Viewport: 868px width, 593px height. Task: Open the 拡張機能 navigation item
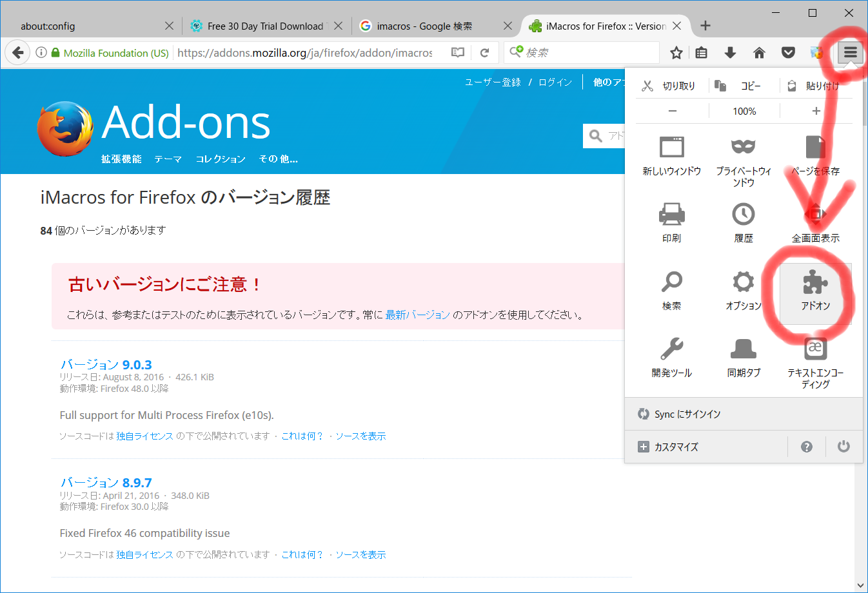click(x=121, y=159)
